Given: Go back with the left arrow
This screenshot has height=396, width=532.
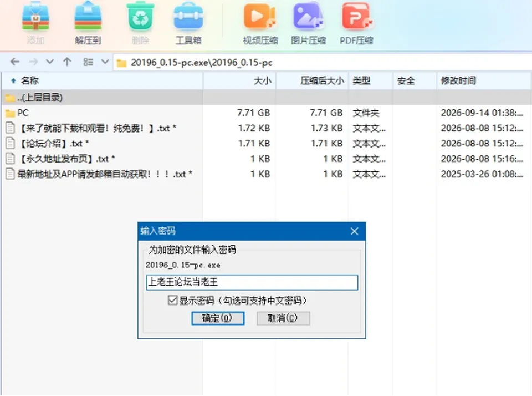Looking at the screenshot, I should 14,62.
